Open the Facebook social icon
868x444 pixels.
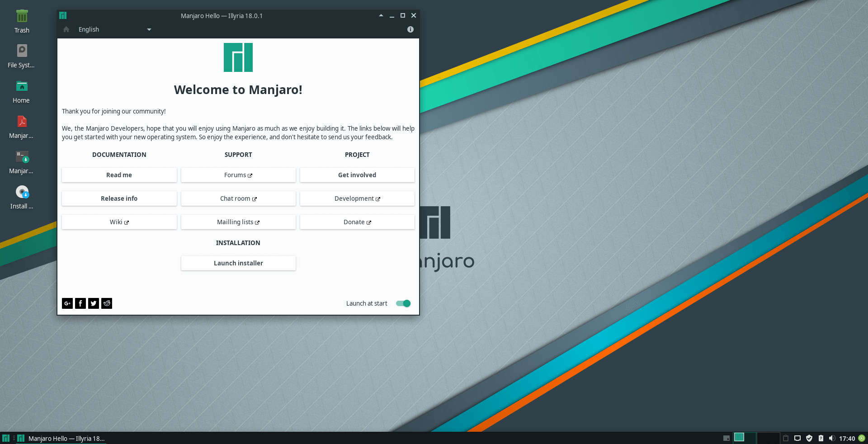80,303
